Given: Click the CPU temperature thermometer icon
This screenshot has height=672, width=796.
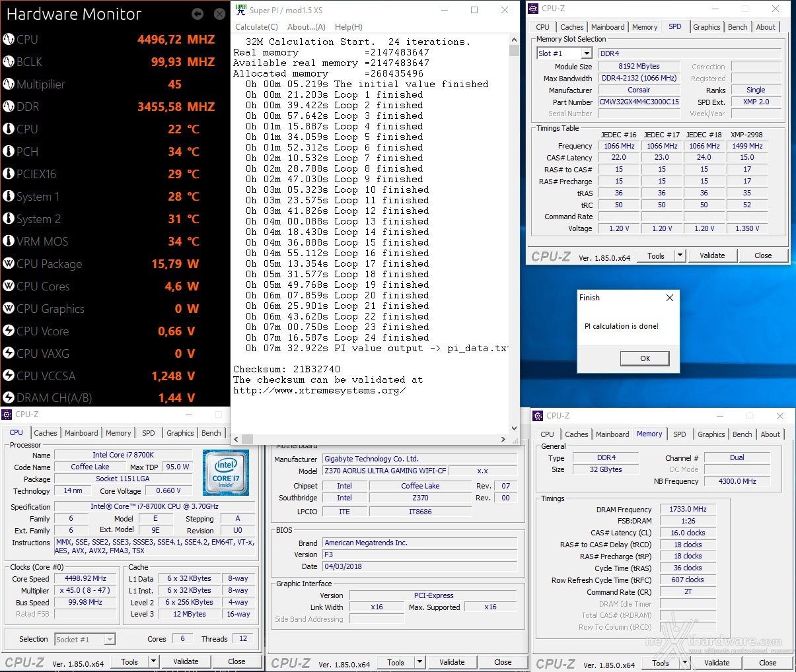Looking at the screenshot, I should pyautogui.click(x=9, y=129).
